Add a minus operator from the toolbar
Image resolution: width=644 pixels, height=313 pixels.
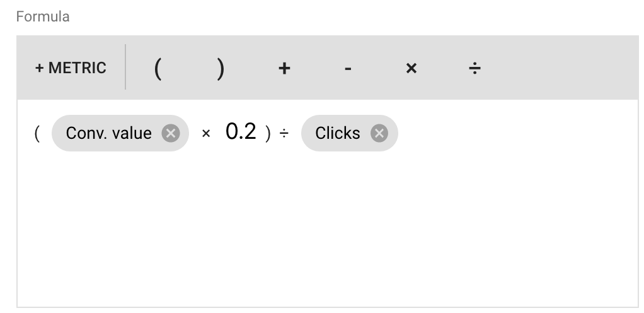(x=348, y=69)
